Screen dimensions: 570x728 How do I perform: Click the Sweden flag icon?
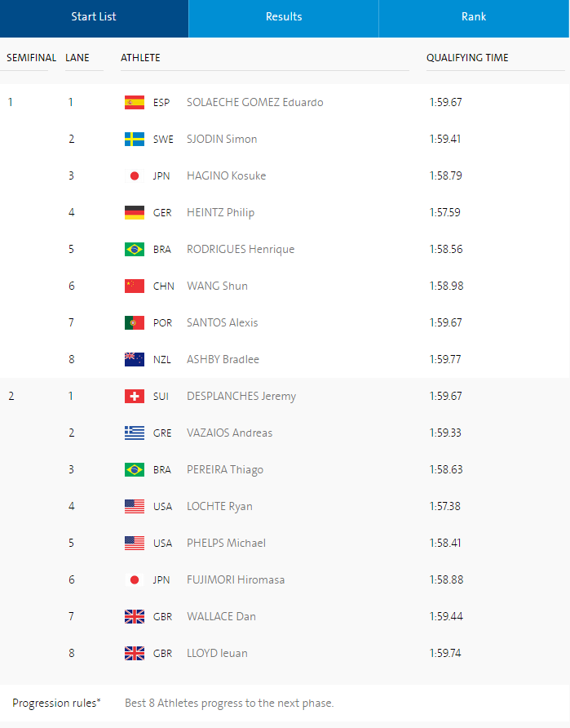(135, 139)
